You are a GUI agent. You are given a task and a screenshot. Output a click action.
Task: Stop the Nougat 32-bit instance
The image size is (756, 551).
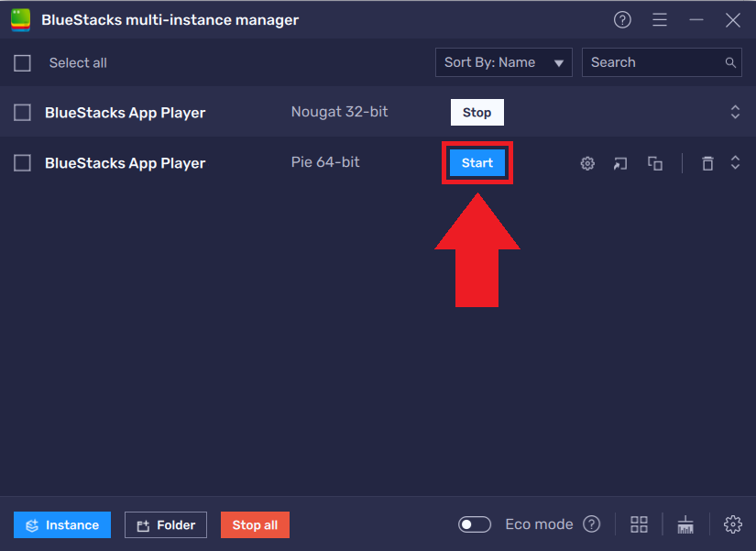click(x=477, y=112)
